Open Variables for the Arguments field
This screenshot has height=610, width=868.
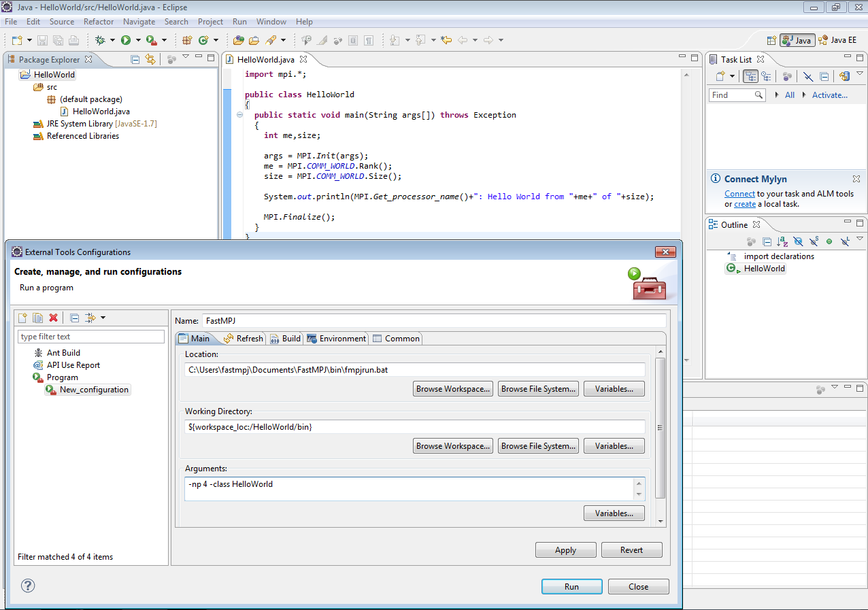click(x=614, y=513)
